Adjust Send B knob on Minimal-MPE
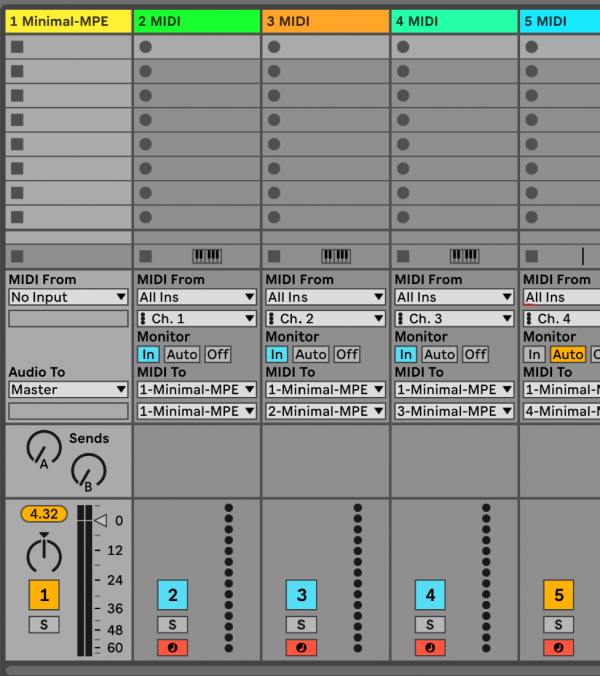Viewport: 600px width, 676px height. tap(88, 471)
